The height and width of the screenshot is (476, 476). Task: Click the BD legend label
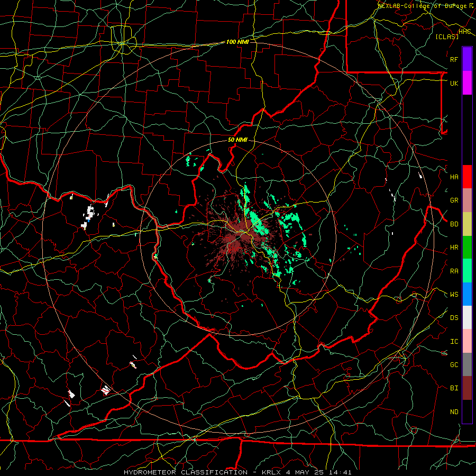coord(454,224)
